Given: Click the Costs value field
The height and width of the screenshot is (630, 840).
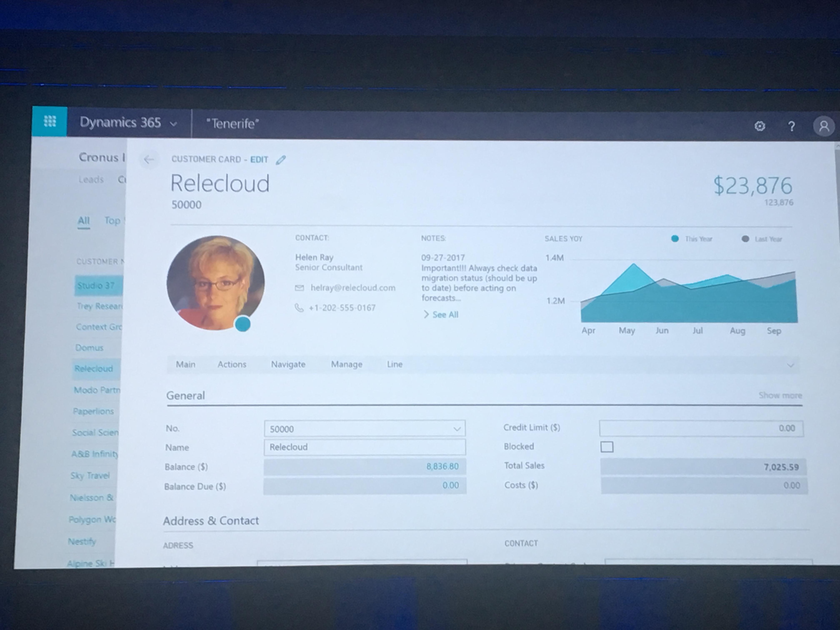Looking at the screenshot, I should tap(704, 486).
